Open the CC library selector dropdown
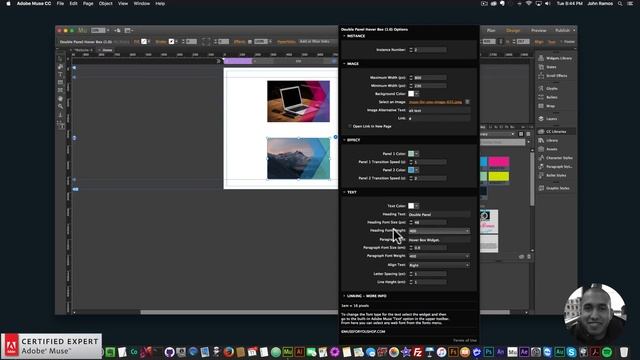640x360 pixels. [498, 134]
